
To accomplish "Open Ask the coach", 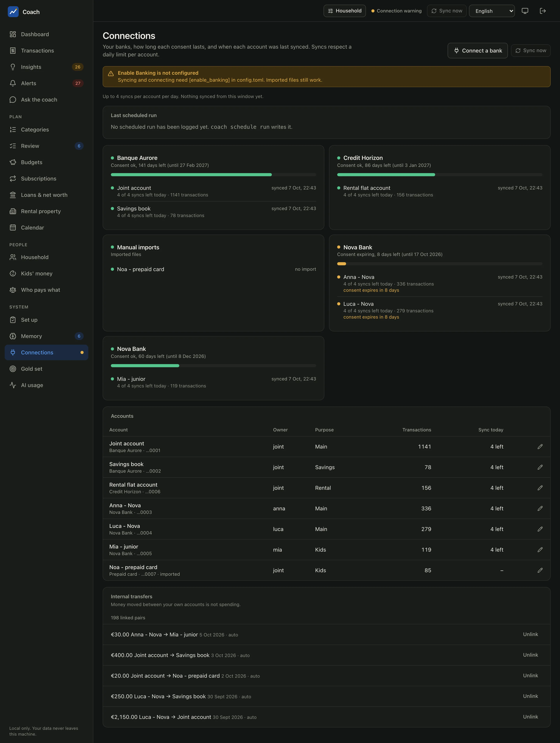I will point(46,100).
